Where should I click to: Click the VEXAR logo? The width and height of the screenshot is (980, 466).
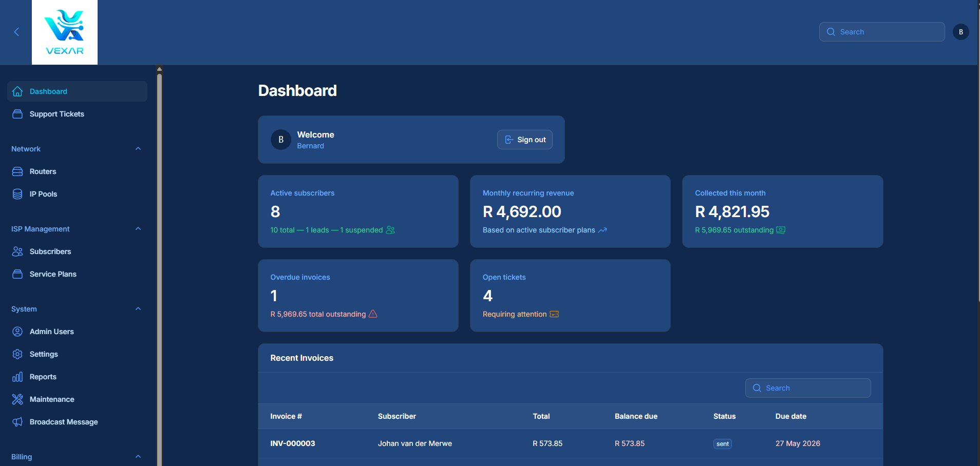pos(65,32)
